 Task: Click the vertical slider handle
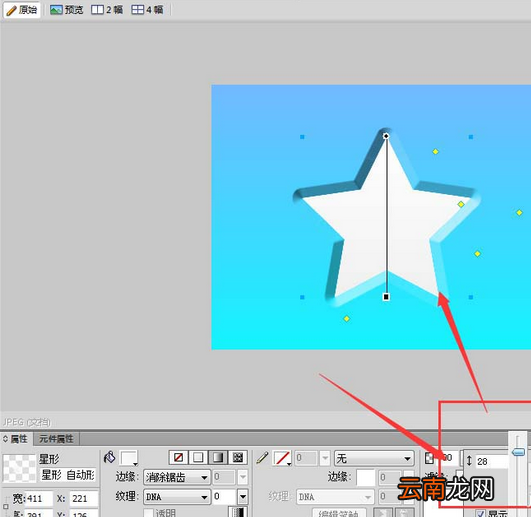[518, 452]
